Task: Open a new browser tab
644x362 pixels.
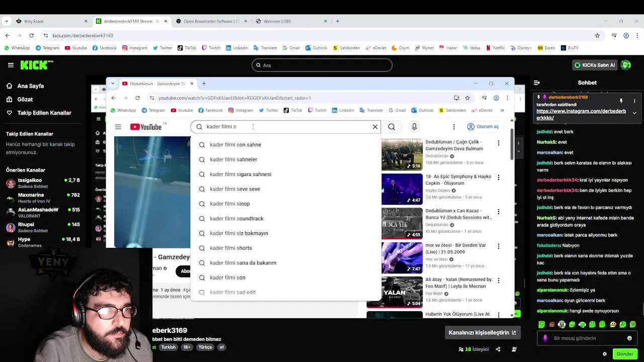Action: click(x=338, y=21)
